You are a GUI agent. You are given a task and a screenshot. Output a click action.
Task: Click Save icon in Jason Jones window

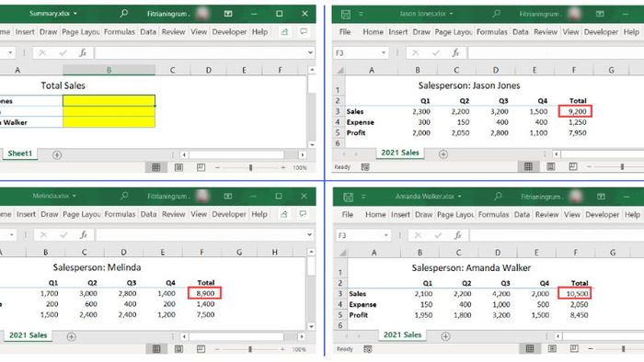346,15
